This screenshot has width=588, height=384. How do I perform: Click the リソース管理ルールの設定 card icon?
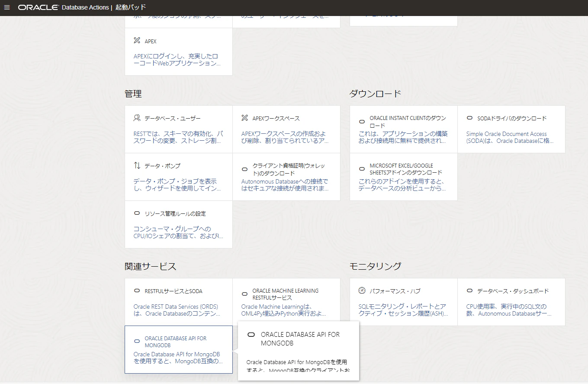[137, 213]
